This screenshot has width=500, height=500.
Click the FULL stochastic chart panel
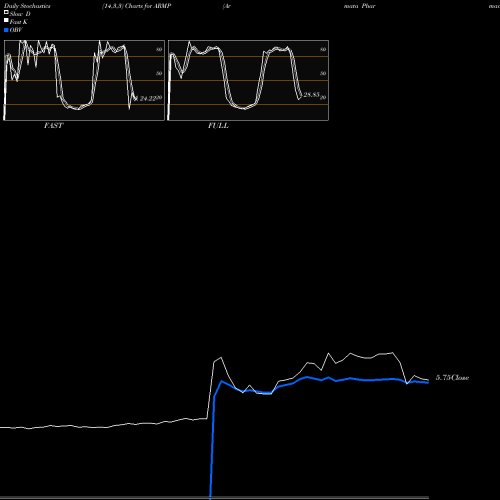(248, 80)
